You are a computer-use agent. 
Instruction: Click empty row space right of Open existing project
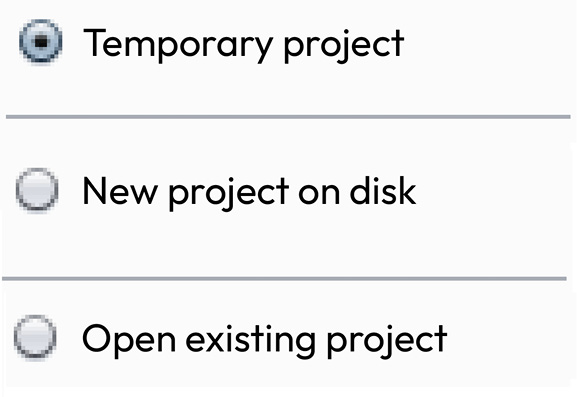click(x=510, y=338)
